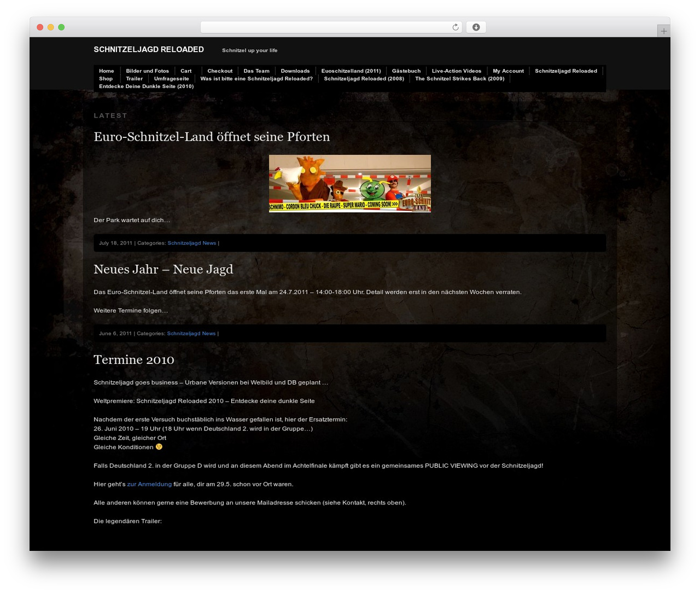
Task: Open Entdecke Deine Dunkle Seite (2010)
Action: (x=147, y=86)
